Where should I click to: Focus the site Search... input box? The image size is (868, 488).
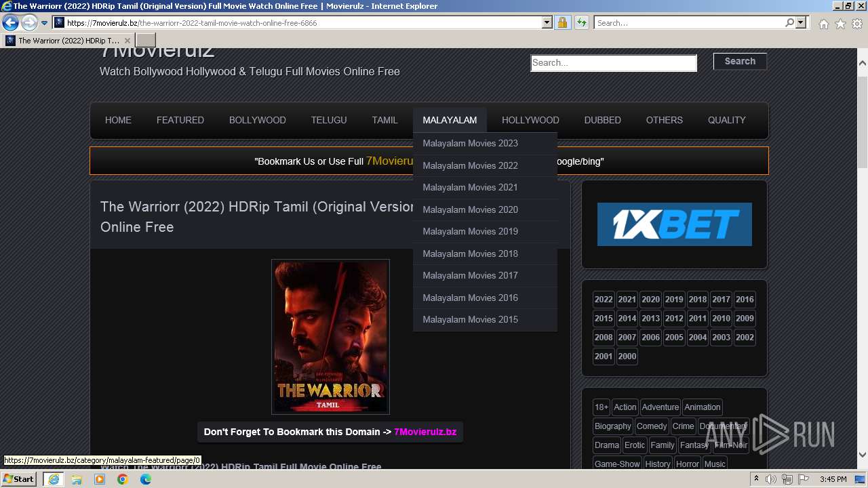click(x=614, y=62)
